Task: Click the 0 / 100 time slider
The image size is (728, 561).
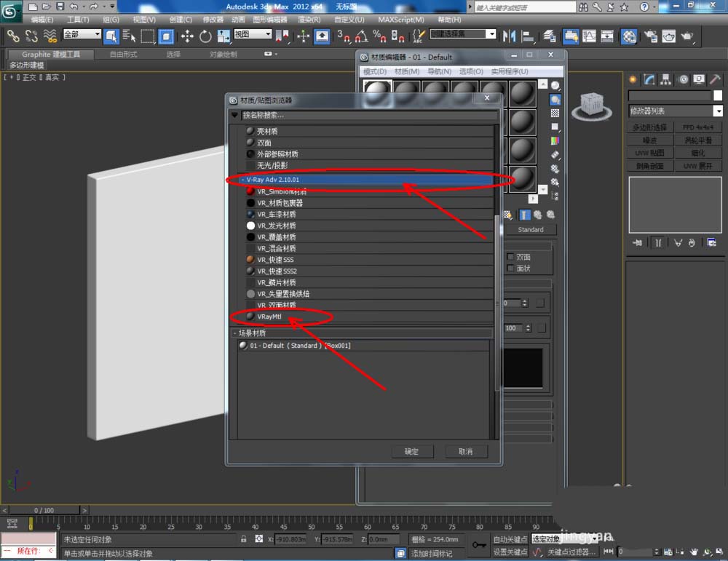Action: (x=44, y=510)
